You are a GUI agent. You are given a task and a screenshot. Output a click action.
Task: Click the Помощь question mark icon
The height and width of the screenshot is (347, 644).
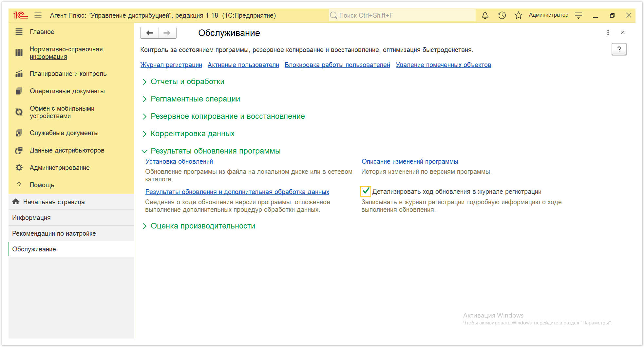[x=19, y=185]
